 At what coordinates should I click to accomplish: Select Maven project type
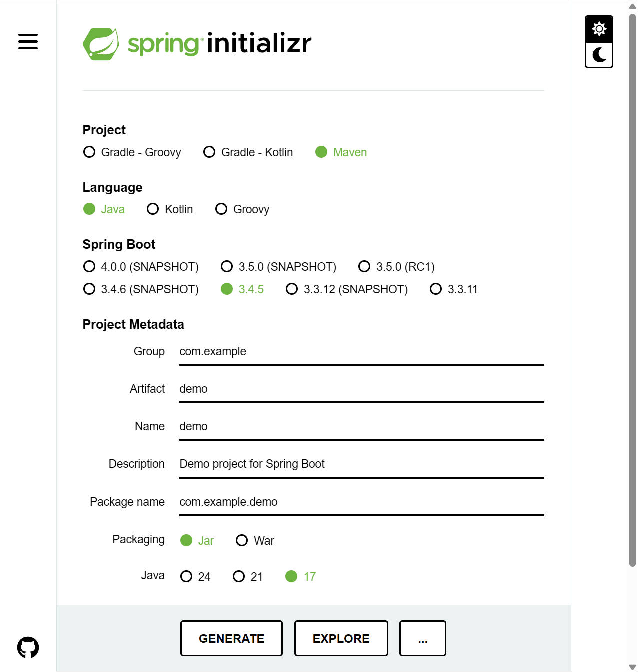(x=341, y=152)
